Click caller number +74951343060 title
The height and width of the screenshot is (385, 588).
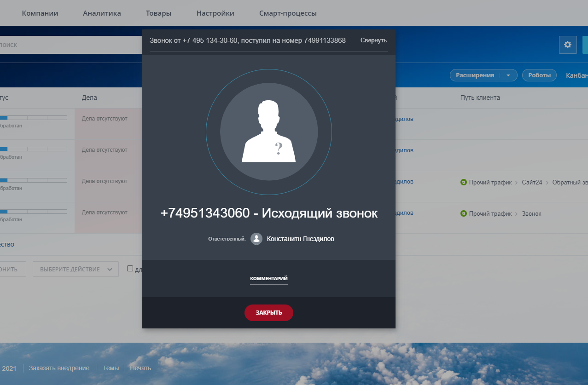[269, 213]
